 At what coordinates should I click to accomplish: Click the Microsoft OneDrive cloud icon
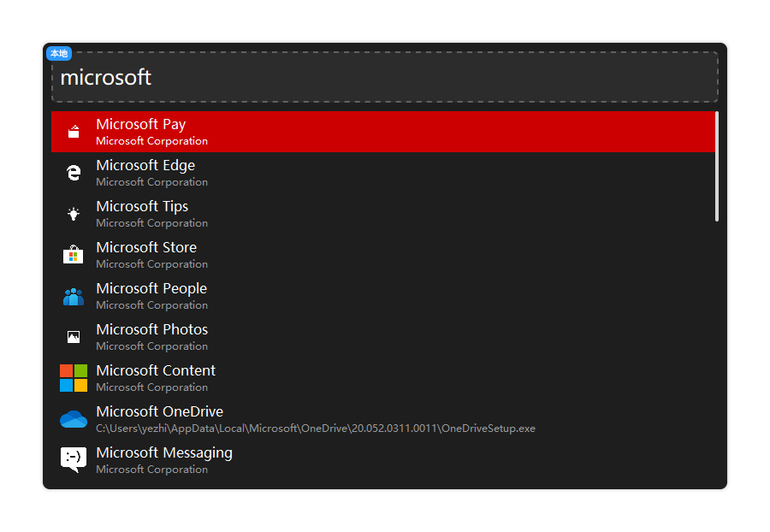(x=74, y=419)
